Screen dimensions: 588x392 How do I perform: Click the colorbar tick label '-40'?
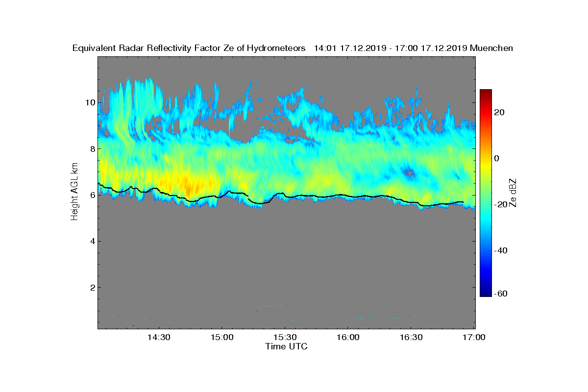point(501,250)
